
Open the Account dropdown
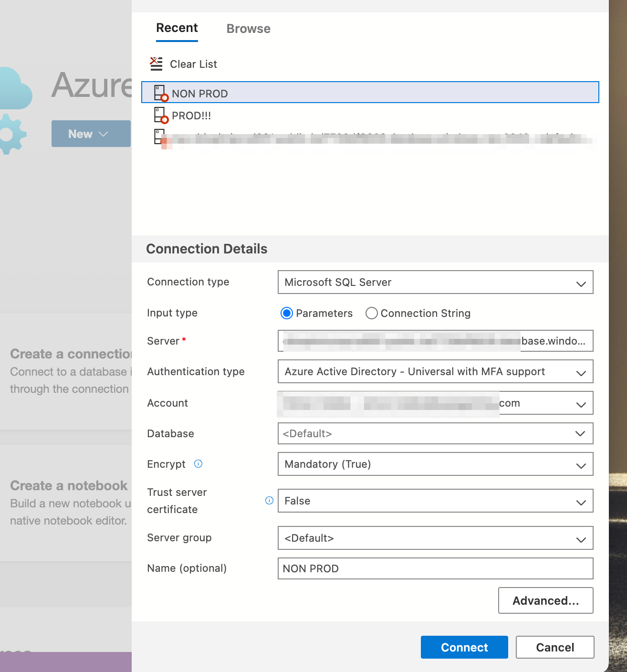436,403
